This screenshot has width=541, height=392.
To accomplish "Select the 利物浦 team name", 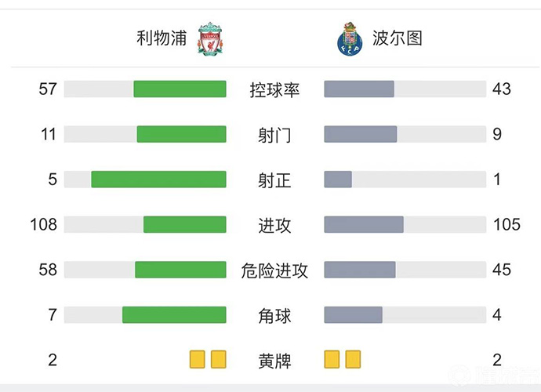I will click(x=162, y=38).
